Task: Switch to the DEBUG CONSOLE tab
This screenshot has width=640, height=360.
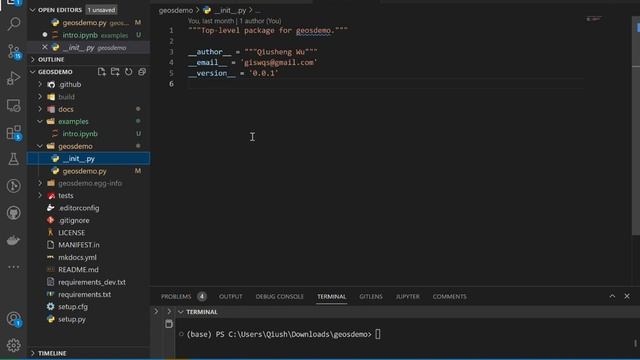Action: (x=280, y=296)
